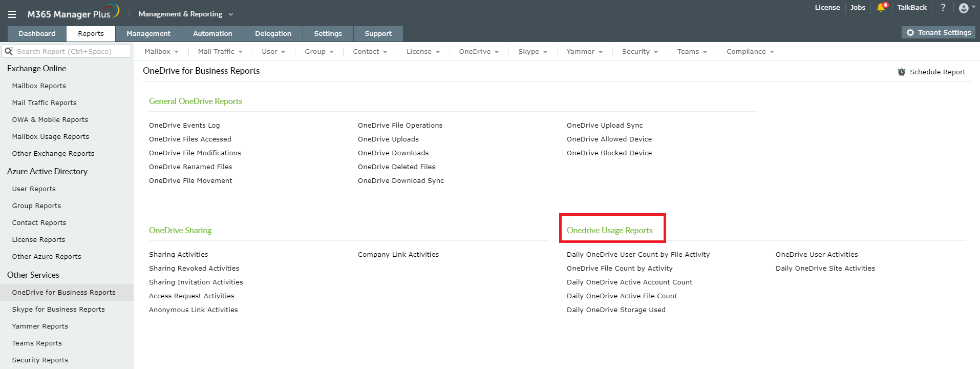
Task: Expand the Mailbox reports dropdown
Action: pos(162,52)
